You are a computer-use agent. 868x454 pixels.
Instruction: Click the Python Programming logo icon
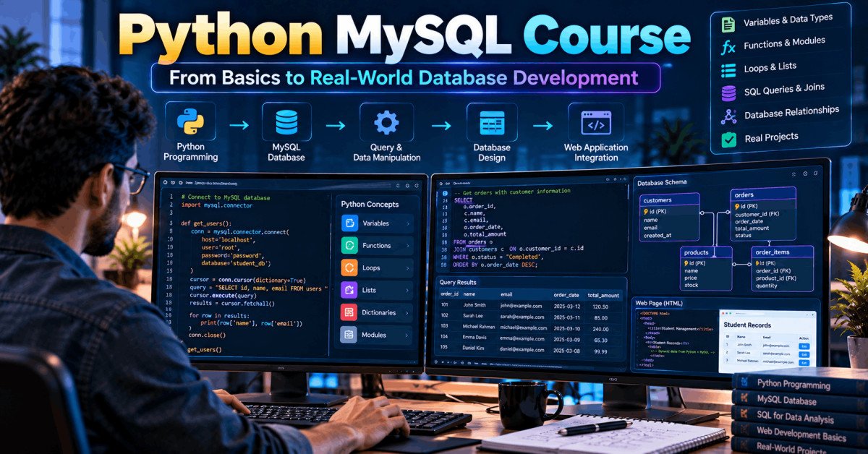click(x=190, y=121)
